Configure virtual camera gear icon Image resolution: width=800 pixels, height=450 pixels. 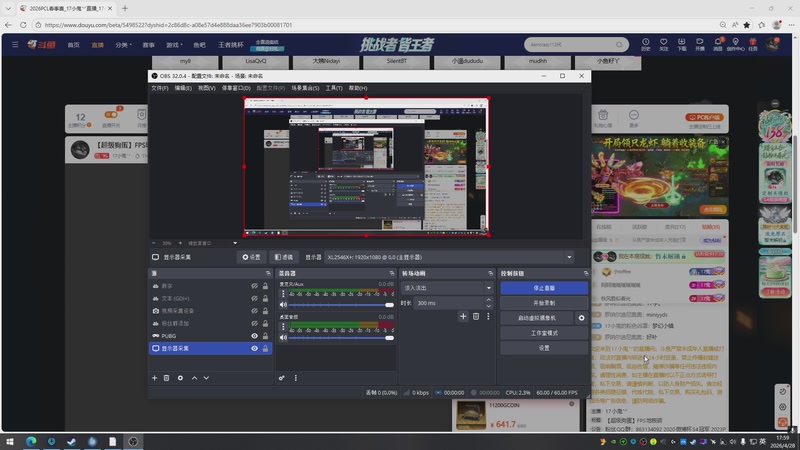click(x=581, y=318)
